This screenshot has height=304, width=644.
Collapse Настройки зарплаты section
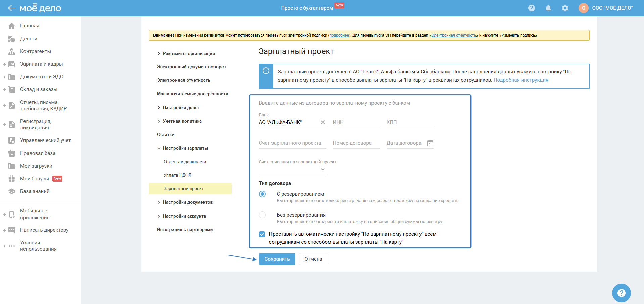point(159,148)
